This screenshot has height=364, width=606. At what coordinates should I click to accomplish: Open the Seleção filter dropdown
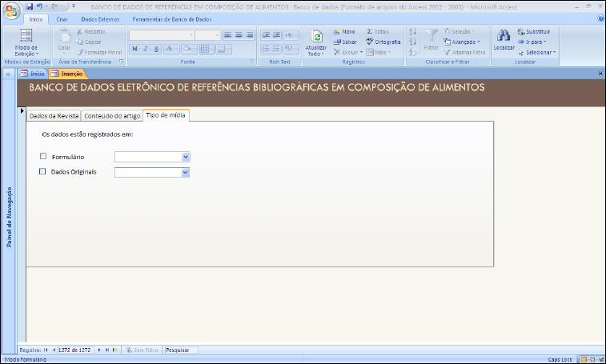pos(460,32)
